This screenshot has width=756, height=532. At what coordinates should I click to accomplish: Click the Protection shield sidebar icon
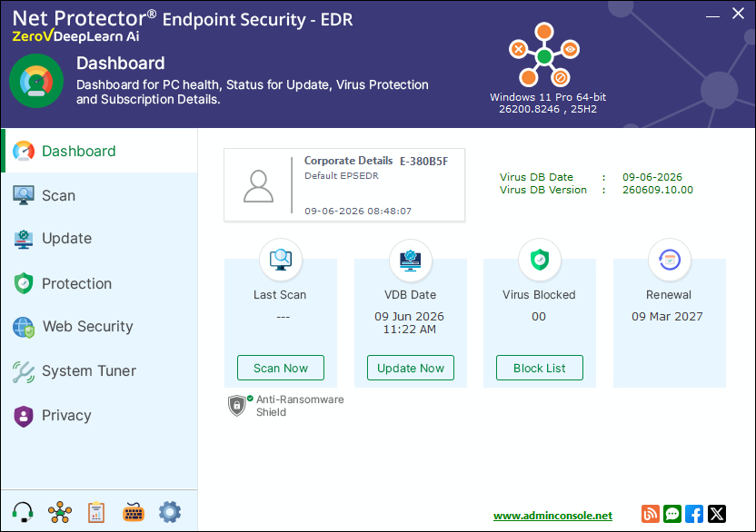[x=24, y=283]
